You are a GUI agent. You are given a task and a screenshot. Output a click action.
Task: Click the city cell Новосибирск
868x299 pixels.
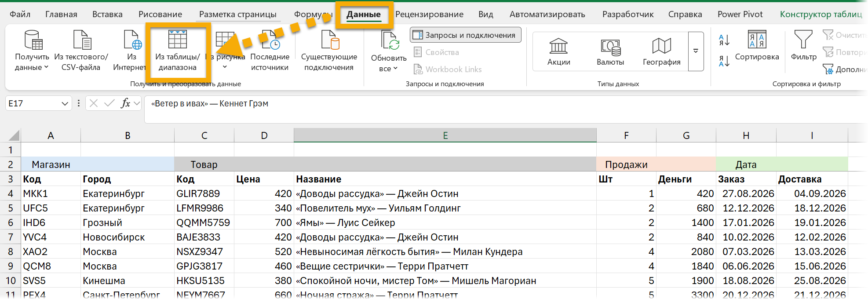pyautogui.click(x=128, y=237)
